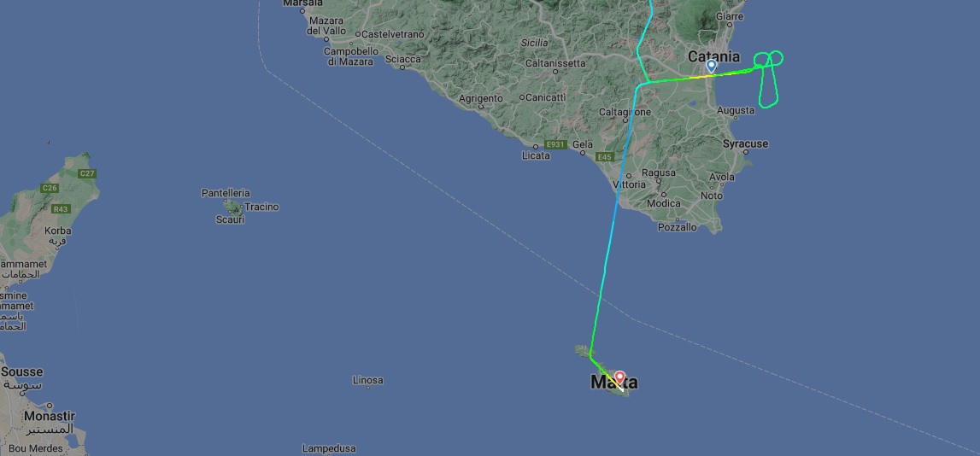Select the Pantelleria island label
980x456 pixels.
[x=226, y=193]
